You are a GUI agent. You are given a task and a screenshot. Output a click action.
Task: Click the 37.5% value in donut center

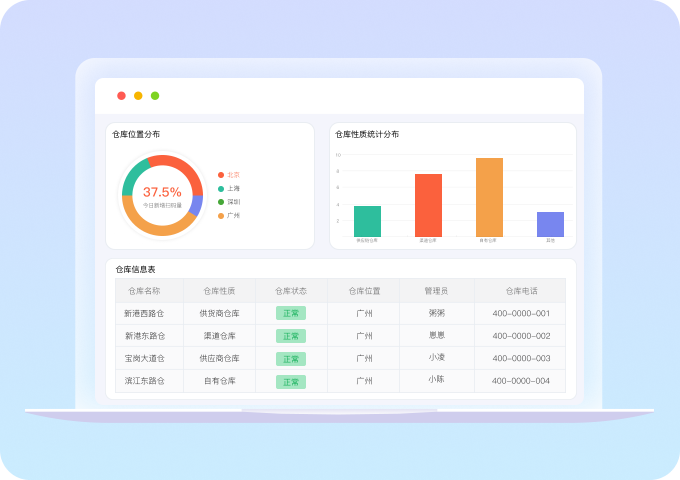point(162,191)
